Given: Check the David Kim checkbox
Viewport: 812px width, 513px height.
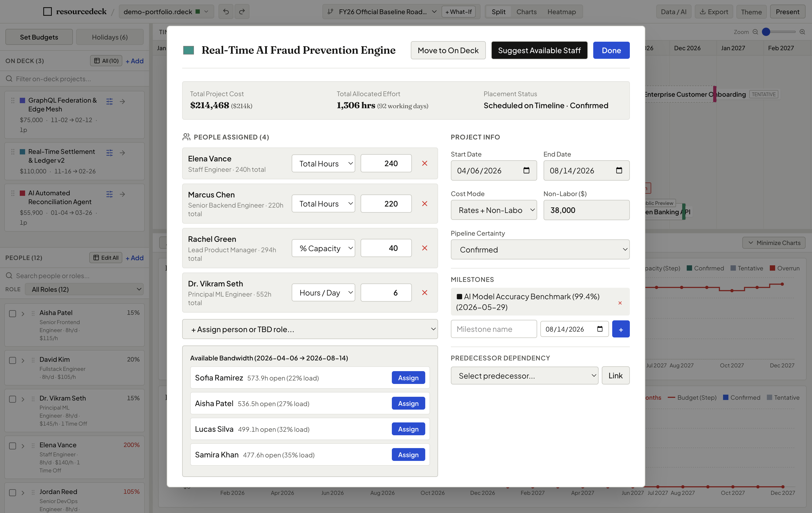Looking at the screenshot, I should [x=13, y=360].
